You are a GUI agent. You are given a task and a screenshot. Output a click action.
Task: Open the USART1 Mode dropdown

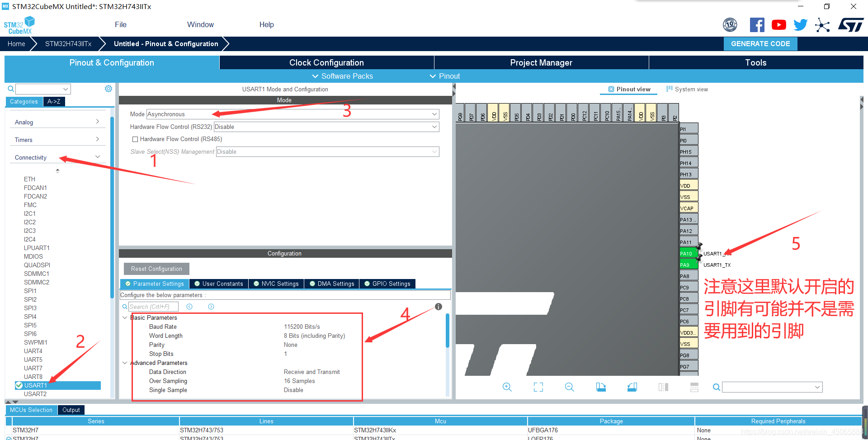tap(292, 114)
